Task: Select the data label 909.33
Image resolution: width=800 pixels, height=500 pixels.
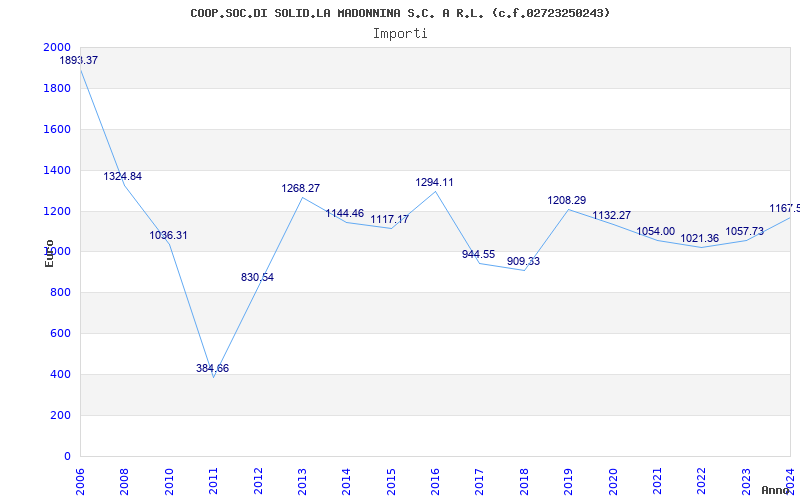Action: [523, 261]
